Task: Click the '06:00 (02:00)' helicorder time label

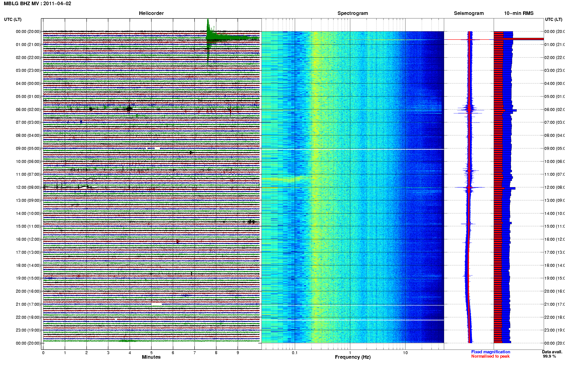Action: coord(28,109)
